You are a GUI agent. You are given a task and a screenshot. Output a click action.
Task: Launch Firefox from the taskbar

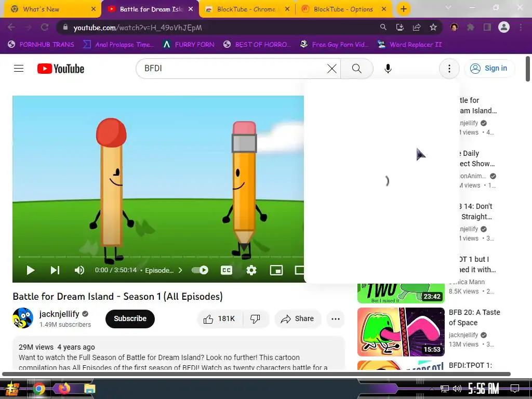[64, 388]
